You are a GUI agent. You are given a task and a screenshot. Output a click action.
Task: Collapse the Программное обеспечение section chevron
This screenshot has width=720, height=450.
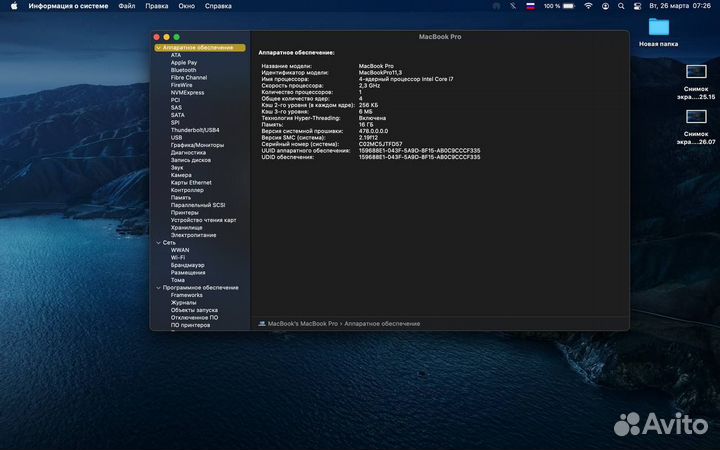pyautogui.click(x=158, y=287)
